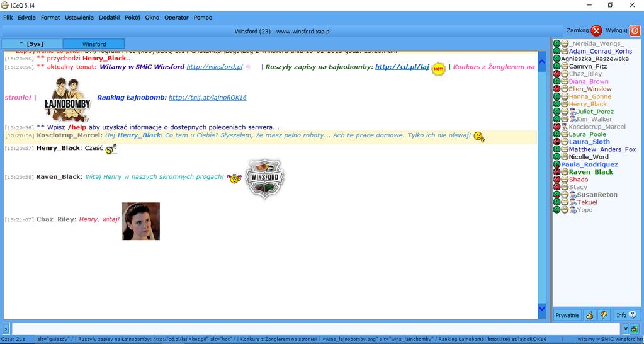644x344 pixels.
Task: Click Chaz_Riley's portrait image in chat
Action: 141,221
